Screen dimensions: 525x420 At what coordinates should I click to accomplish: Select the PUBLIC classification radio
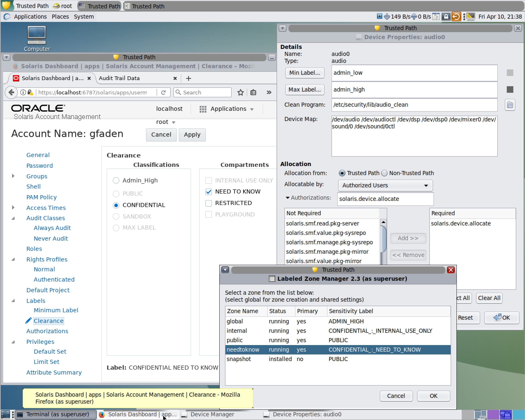click(x=116, y=194)
